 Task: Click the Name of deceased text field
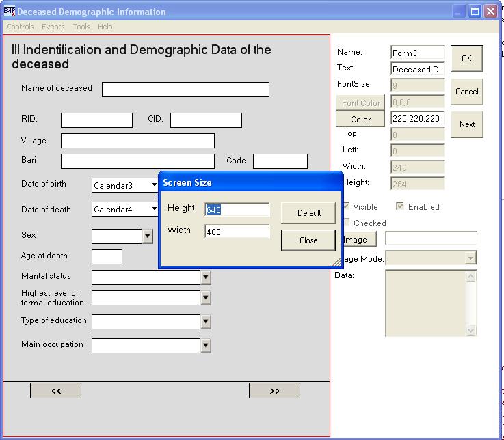tap(185, 90)
